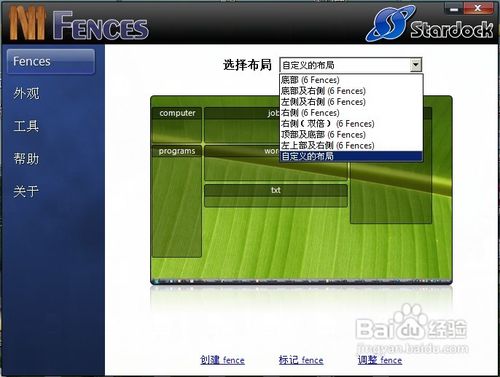Select highlighted 自定义的布局 list entry
Viewport: 500px width, 377px height.
[x=351, y=156]
